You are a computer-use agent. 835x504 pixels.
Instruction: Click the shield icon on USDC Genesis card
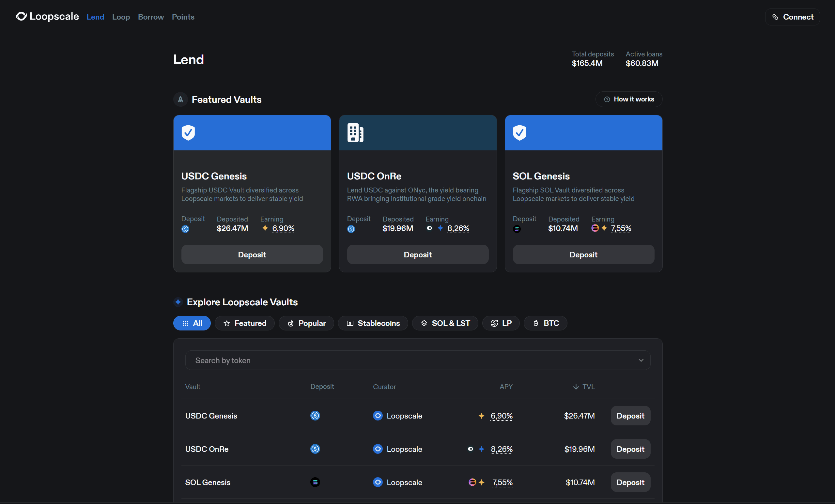point(188,132)
